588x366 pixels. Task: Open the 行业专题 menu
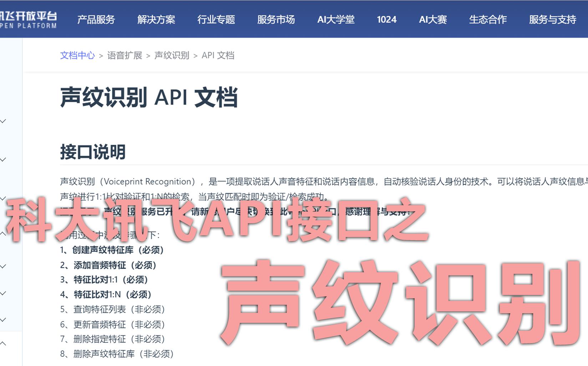[x=216, y=19]
